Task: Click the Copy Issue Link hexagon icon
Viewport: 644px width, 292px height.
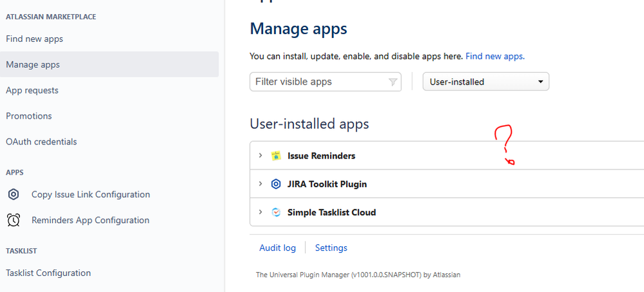Action: tap(14, 194)
